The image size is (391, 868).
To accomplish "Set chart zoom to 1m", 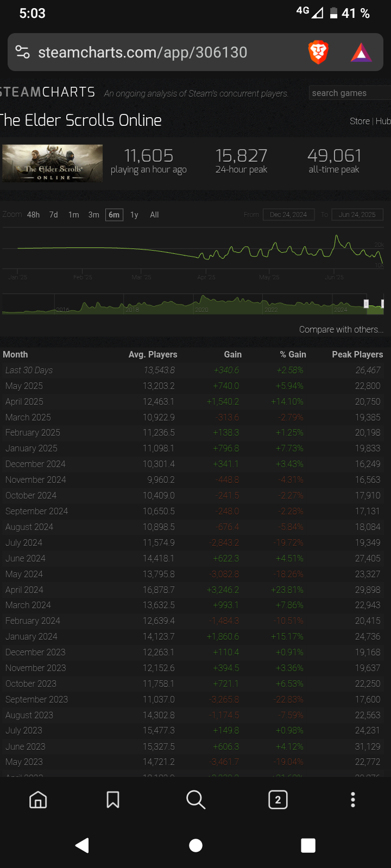I will coord(74,215).
